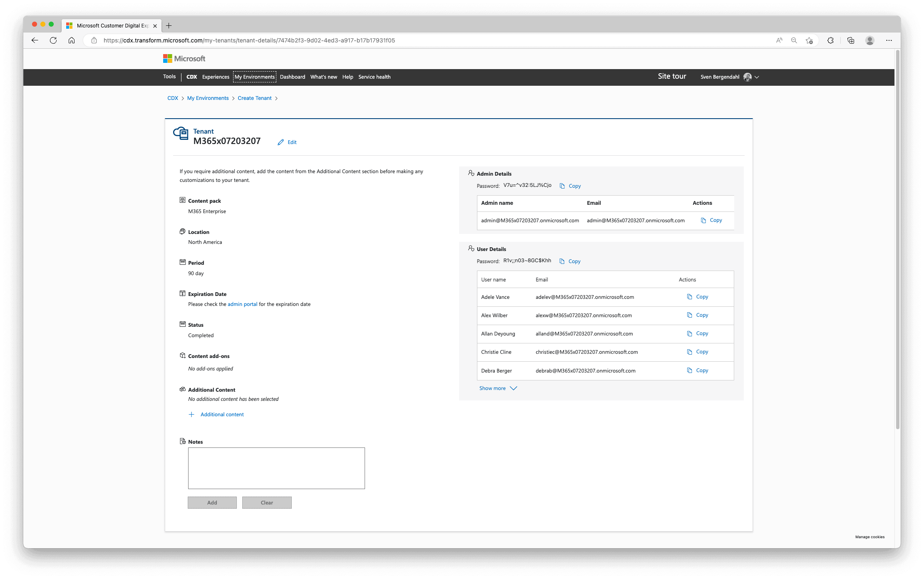This screenshot has width=924, height=579.
Task: Click the browser refresh icon
Action: point(53,40)
